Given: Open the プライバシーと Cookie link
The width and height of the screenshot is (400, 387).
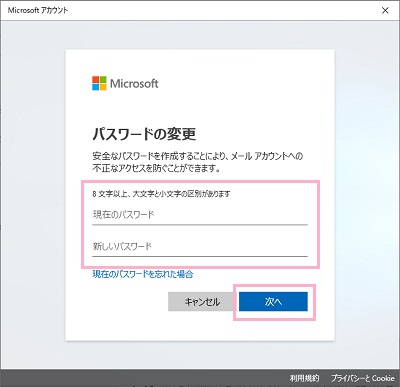Looking at the screenshot, I should coord(363,378).
